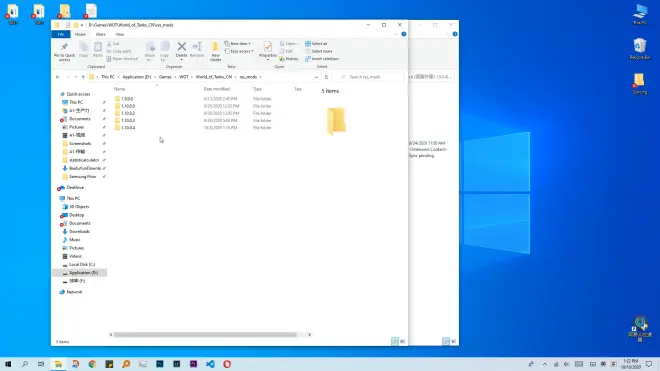The height and width of the screenshot is (371, 660).
Task: Expand the address bar history dropdown
Action: click(x=316, y=77)
